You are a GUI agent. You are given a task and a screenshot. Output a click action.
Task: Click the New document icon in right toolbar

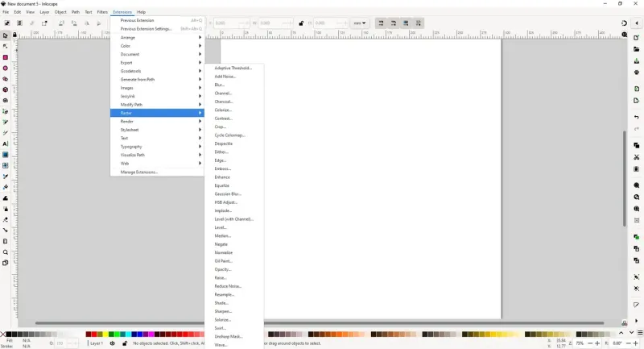(637, 37)
